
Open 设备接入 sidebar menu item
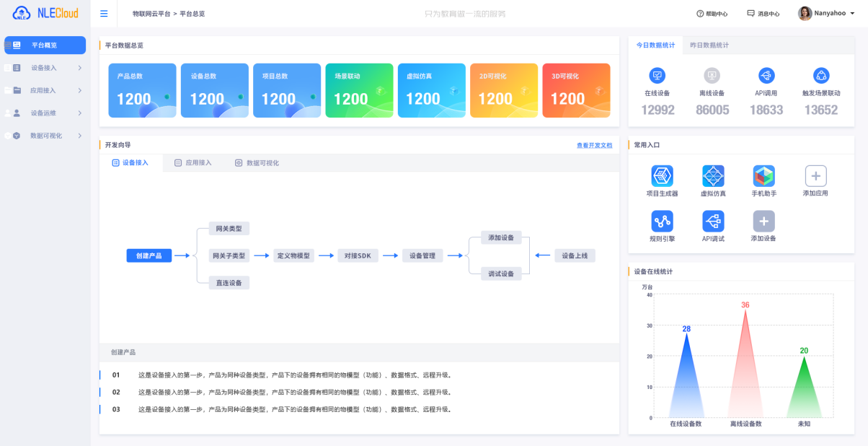pos(45,68)
